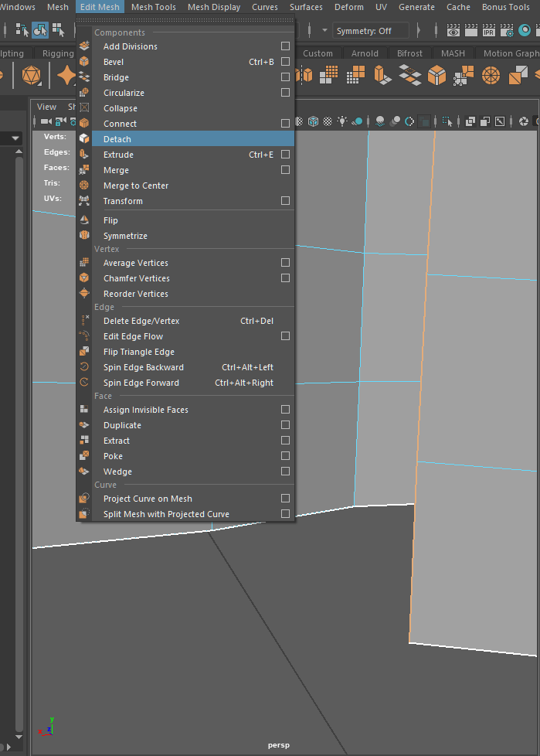Open the Render Settings clapperboard icon

point(507,30)
